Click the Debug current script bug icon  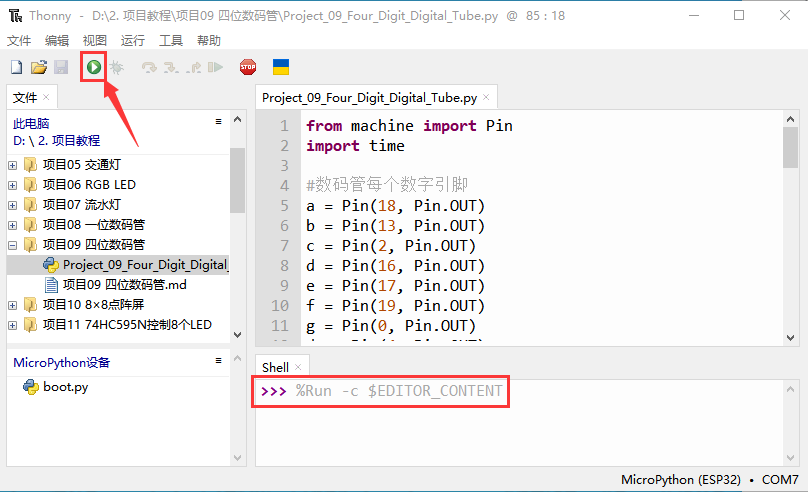pyautogui.click(x=116, y=67)
